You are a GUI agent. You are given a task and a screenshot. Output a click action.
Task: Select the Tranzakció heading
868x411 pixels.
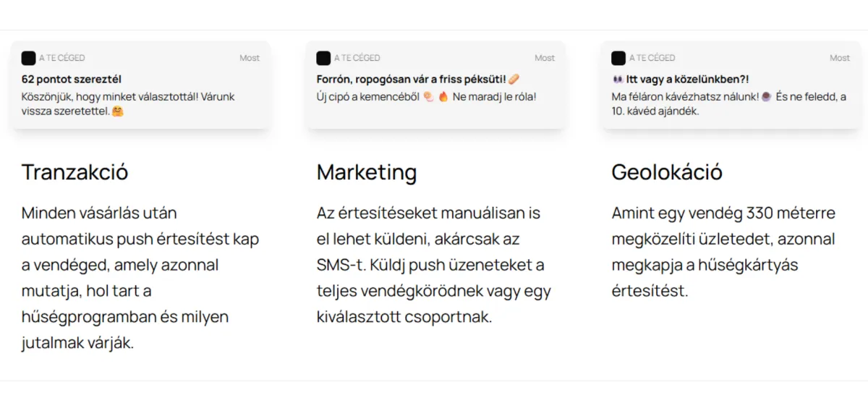(x=75, y=172)
